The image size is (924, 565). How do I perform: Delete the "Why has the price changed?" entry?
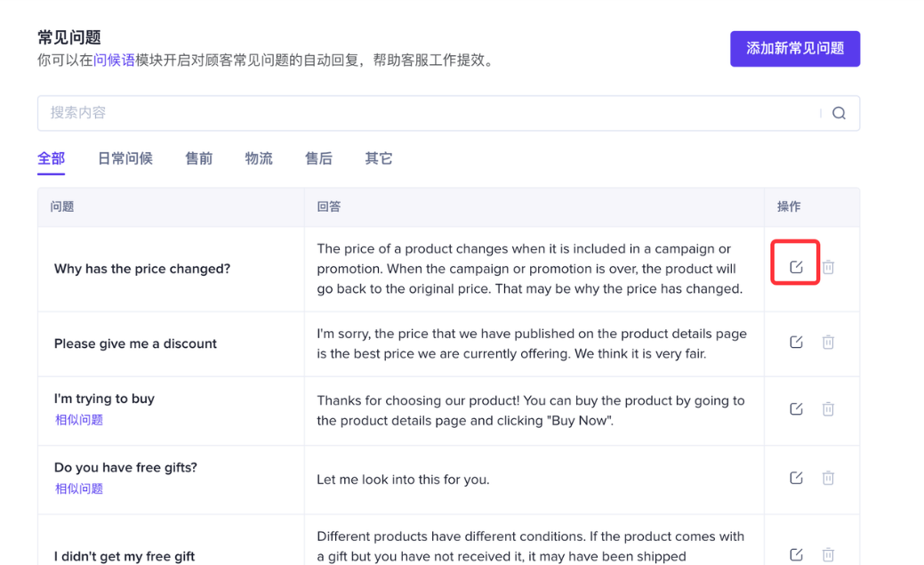click(828, 267)
